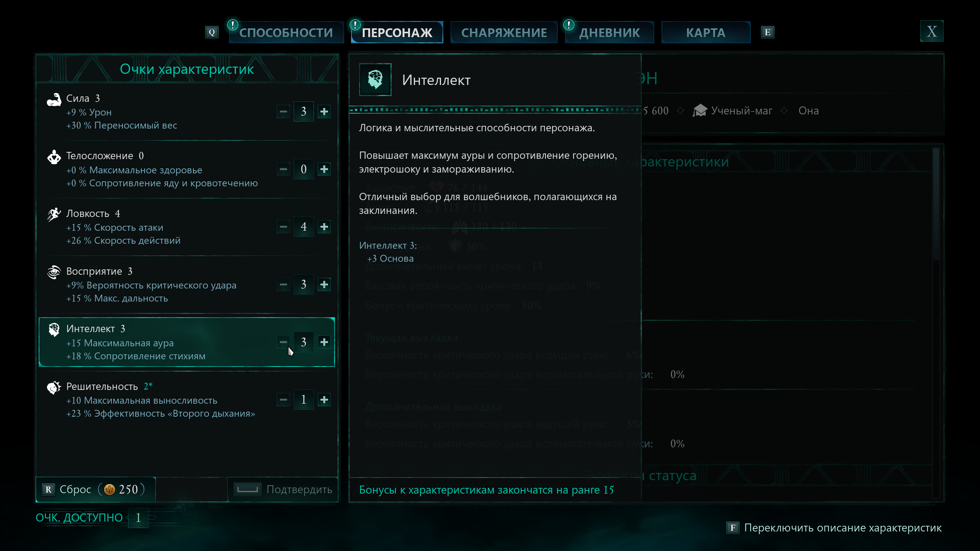Viewport: 980px width, 551px height.
Task: Click '+30 % Переносимый вес' bonus line
Action: [x=121, y=126]
